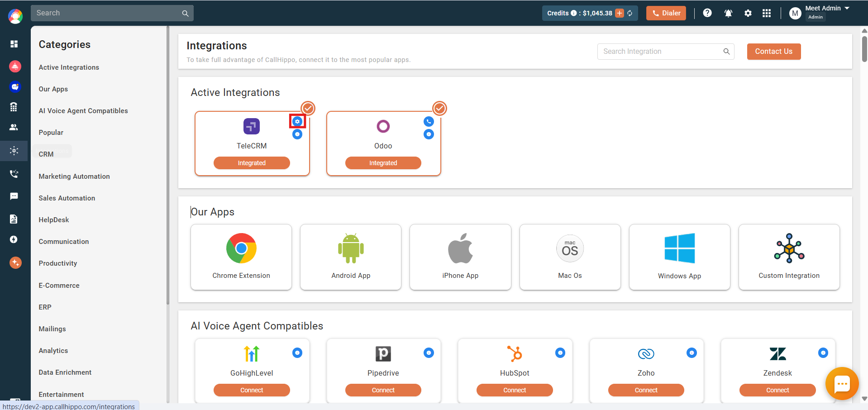This screenshot has width=868, height=410.
Task: Click the Search Integration magnifier icon
Action: pos(726,52)
